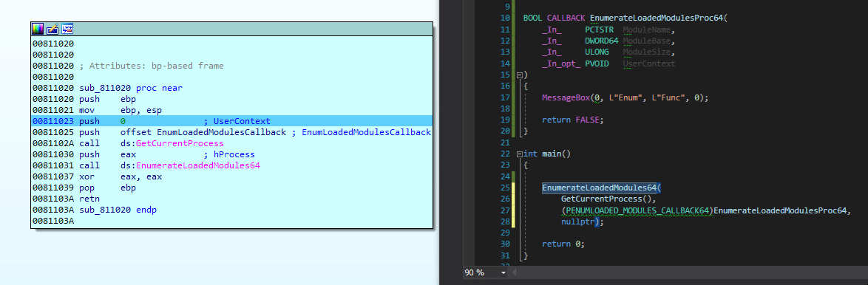Click line number 17 in the editor gutter
The image size is (868, 285).
[x=504, y=97]
